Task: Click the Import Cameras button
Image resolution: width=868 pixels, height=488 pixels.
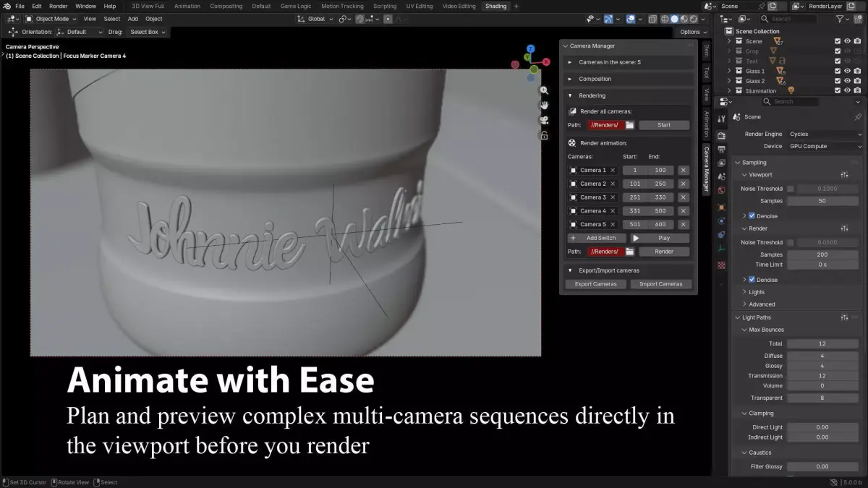Action: click(x=661, y=284)
